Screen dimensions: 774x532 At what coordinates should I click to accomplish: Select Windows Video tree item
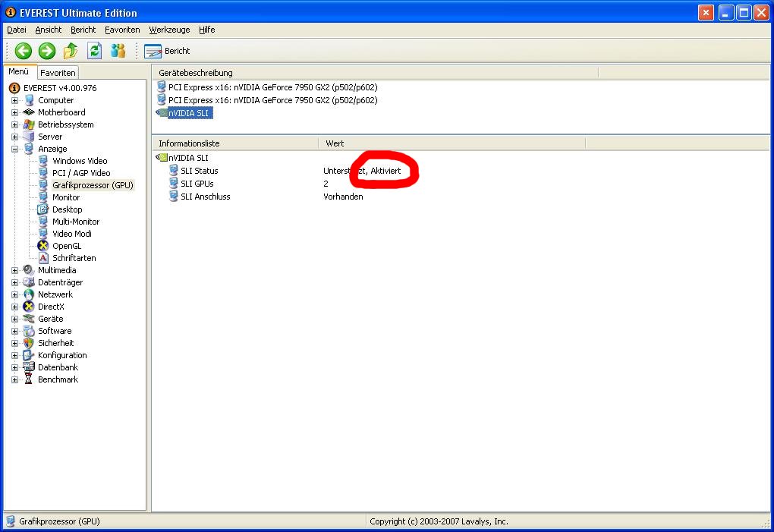point(80,161)
